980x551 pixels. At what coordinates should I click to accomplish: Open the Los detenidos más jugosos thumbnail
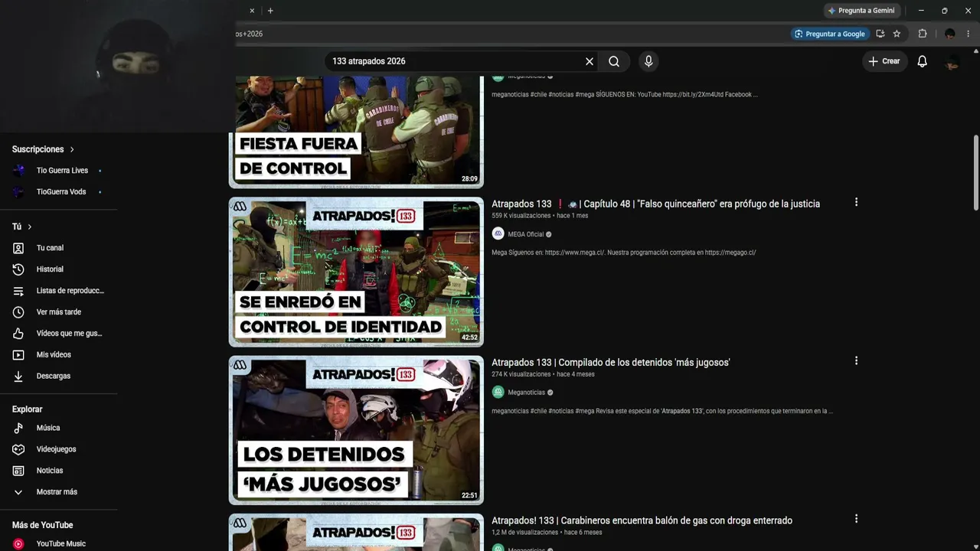point(356,430)
